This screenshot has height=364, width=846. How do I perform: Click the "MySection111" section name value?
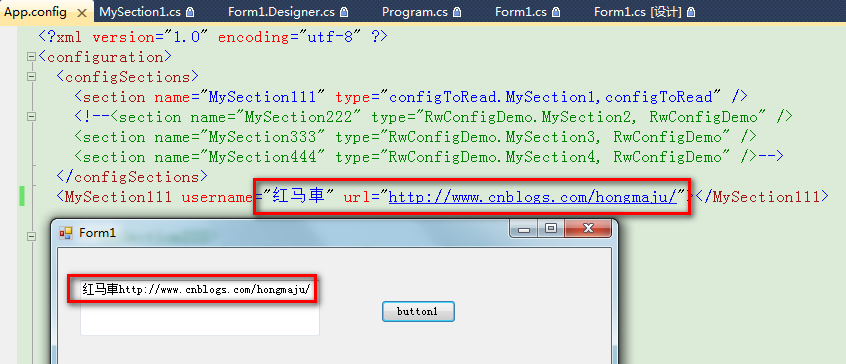(x=262, y=97)
